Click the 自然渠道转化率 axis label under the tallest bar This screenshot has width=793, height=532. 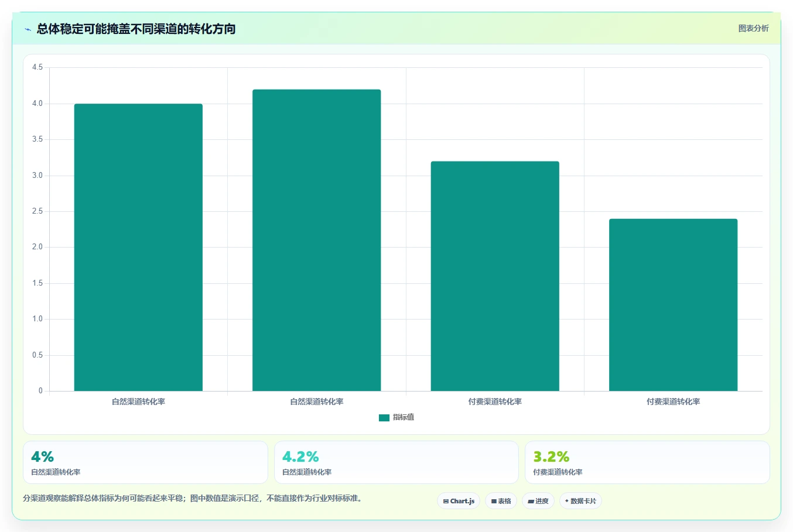coord(317,401)
